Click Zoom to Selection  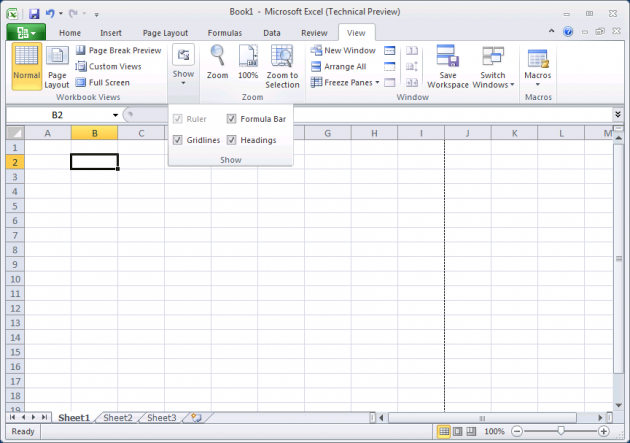click(282, 67)
